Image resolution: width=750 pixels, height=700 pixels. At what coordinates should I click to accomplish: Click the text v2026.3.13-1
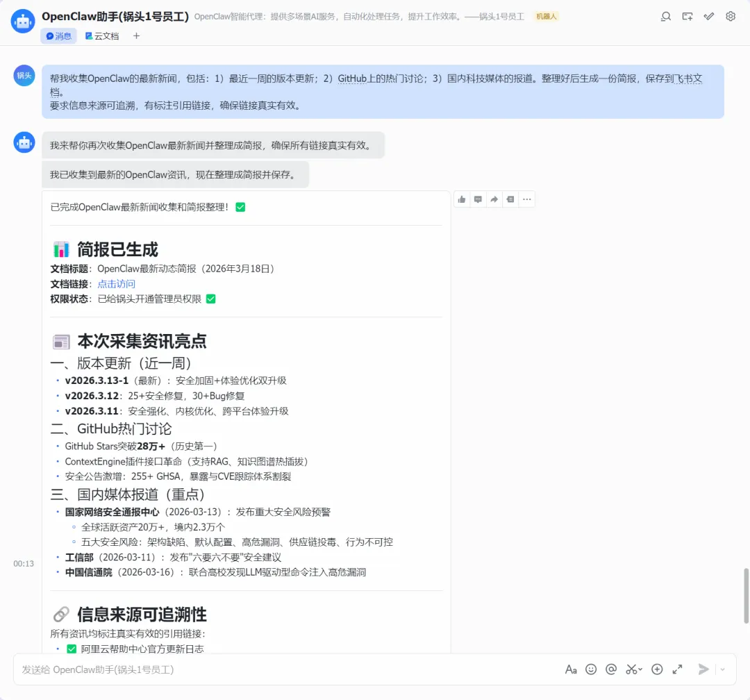click(97, 381)
